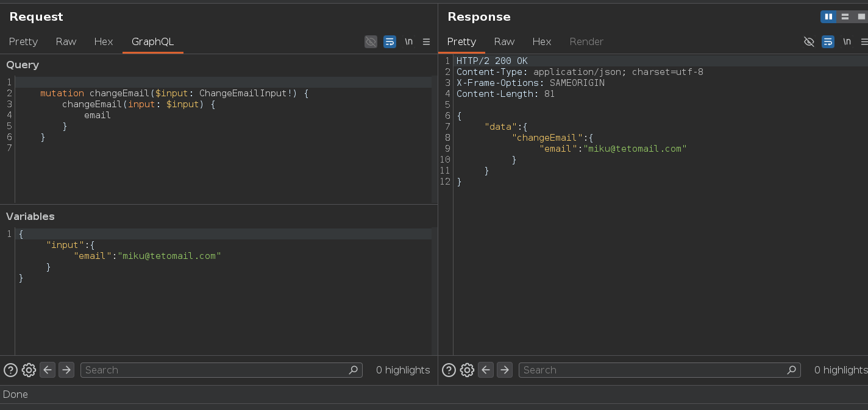Go to next match in Response search
The height and width of the screenshot is (410, 868).
click(x=505, y=370)
